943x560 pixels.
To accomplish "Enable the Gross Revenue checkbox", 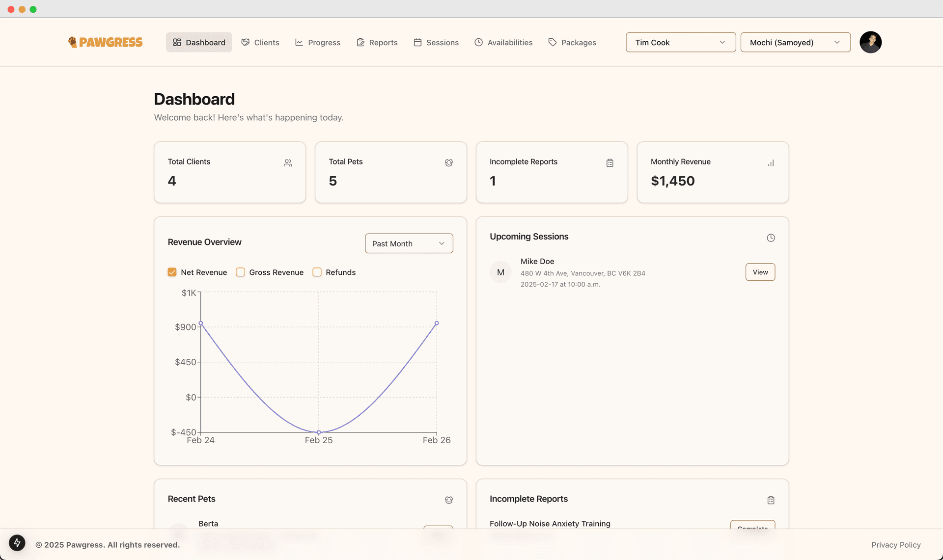I will click(x=240, y=272).
